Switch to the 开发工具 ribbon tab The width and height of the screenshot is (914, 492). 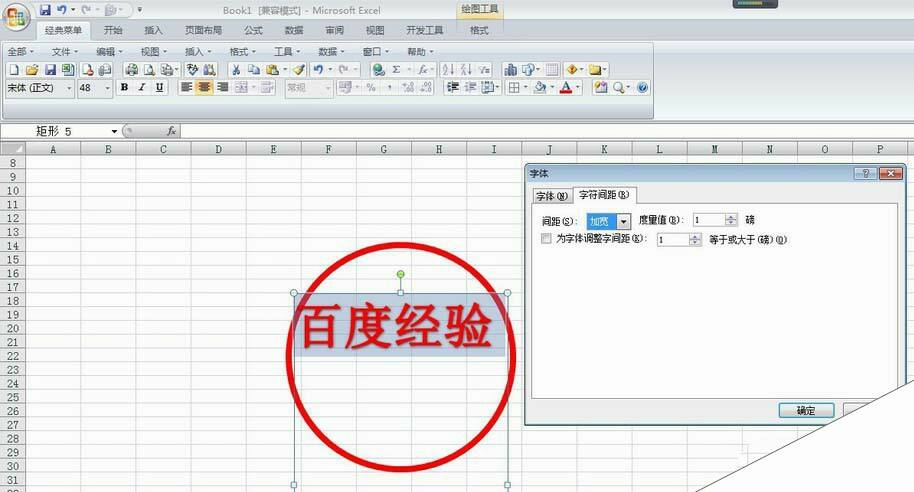coord(424,30)
